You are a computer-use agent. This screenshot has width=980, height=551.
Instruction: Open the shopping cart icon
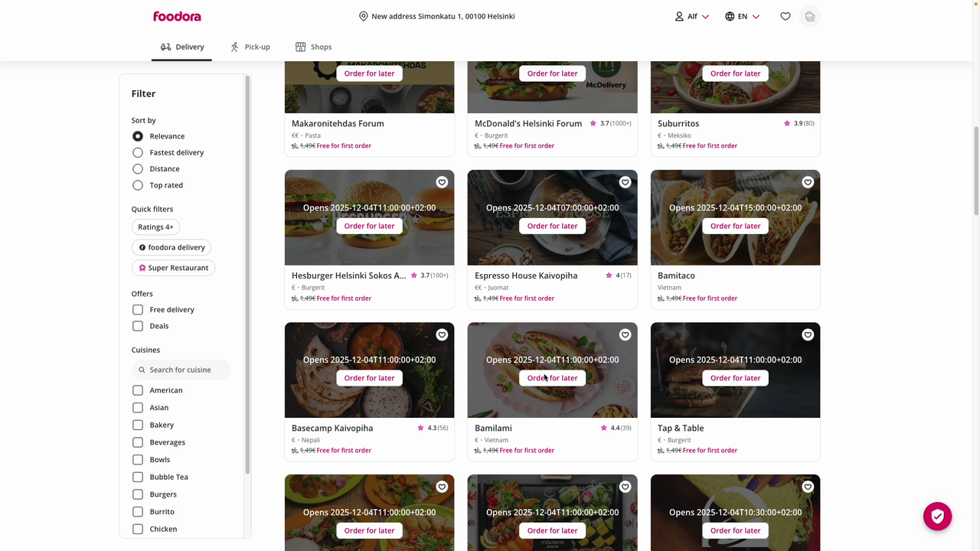point(810,16)
